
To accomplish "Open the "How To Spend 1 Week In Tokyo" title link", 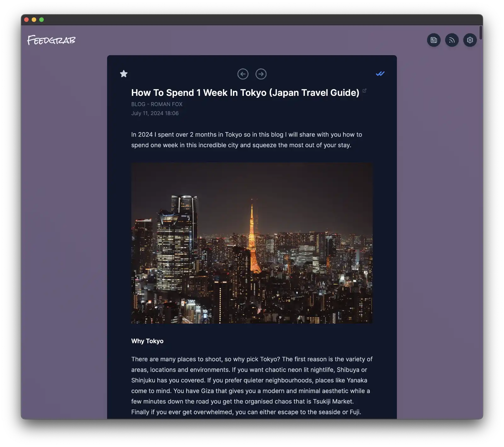I will coord(245,92).
